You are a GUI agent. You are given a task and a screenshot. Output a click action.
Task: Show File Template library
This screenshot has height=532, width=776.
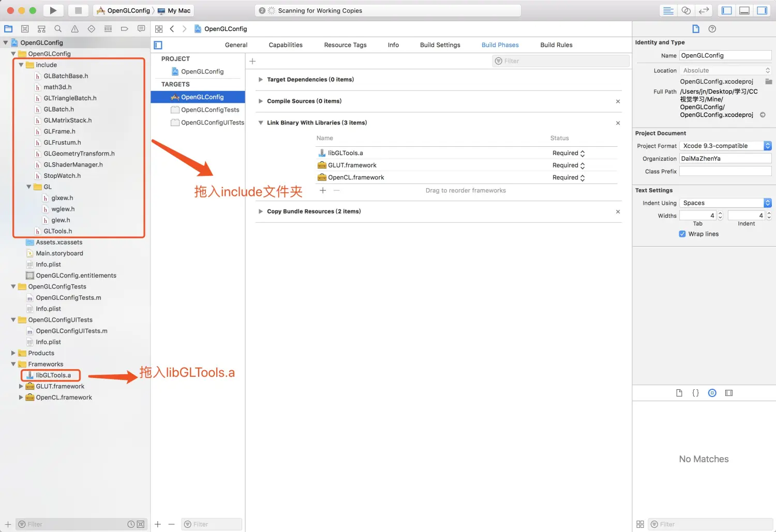pos(679,393)
